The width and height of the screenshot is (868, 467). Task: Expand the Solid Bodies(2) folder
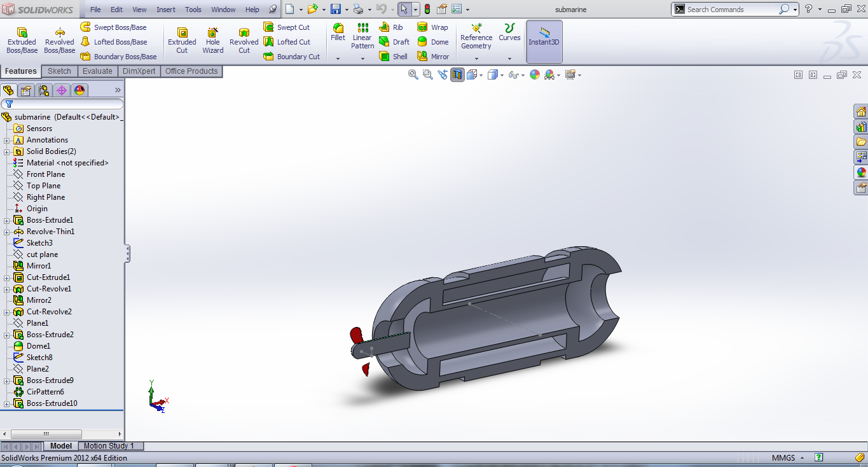point(6,151)
